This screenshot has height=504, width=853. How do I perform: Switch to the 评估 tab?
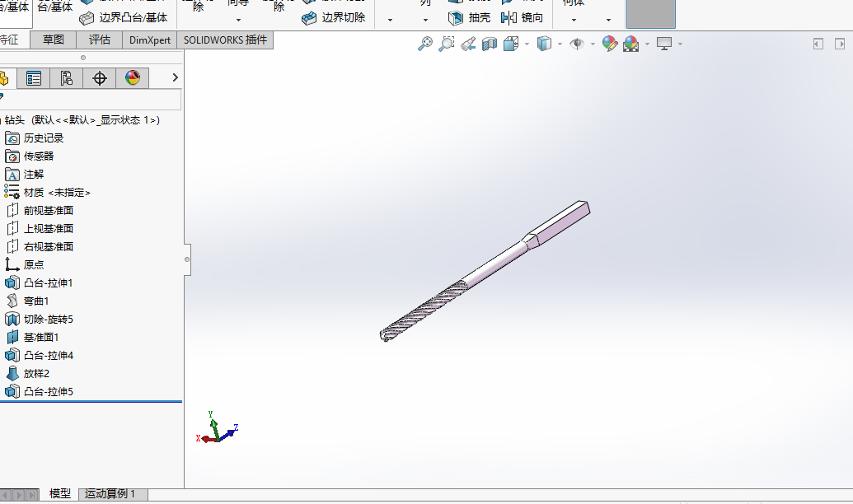pyautogui.click(x=100, y=40)
